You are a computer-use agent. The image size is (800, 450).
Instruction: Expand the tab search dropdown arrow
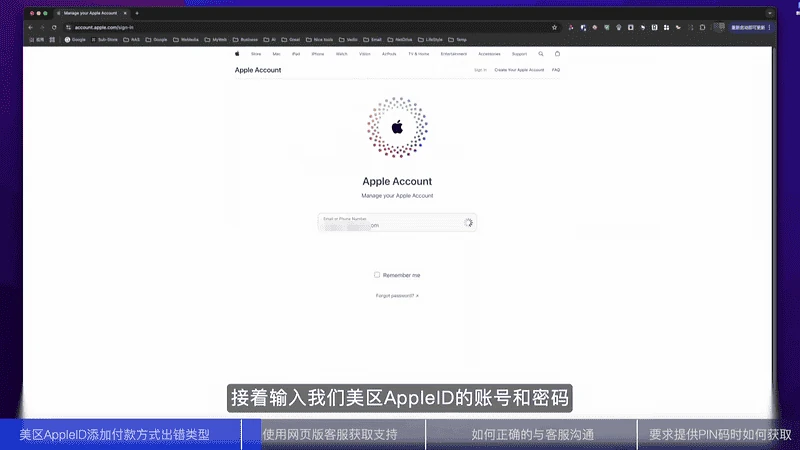770,13
